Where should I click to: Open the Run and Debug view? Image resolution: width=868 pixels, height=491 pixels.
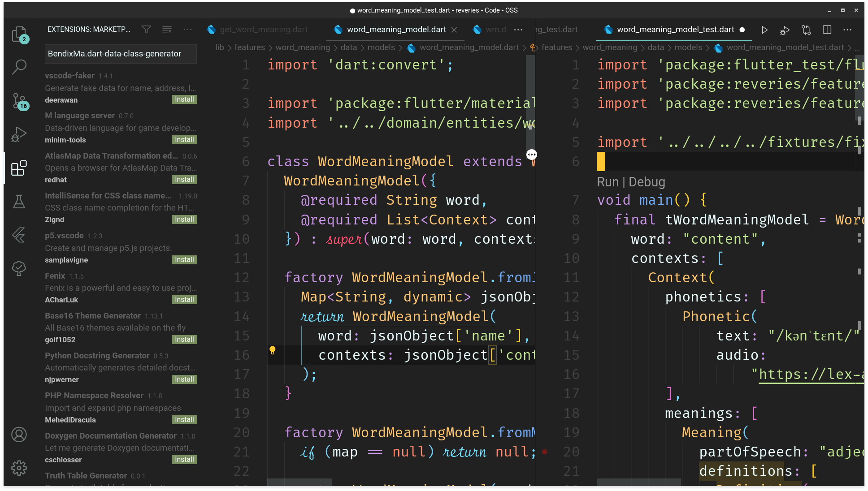click(19, 134)
